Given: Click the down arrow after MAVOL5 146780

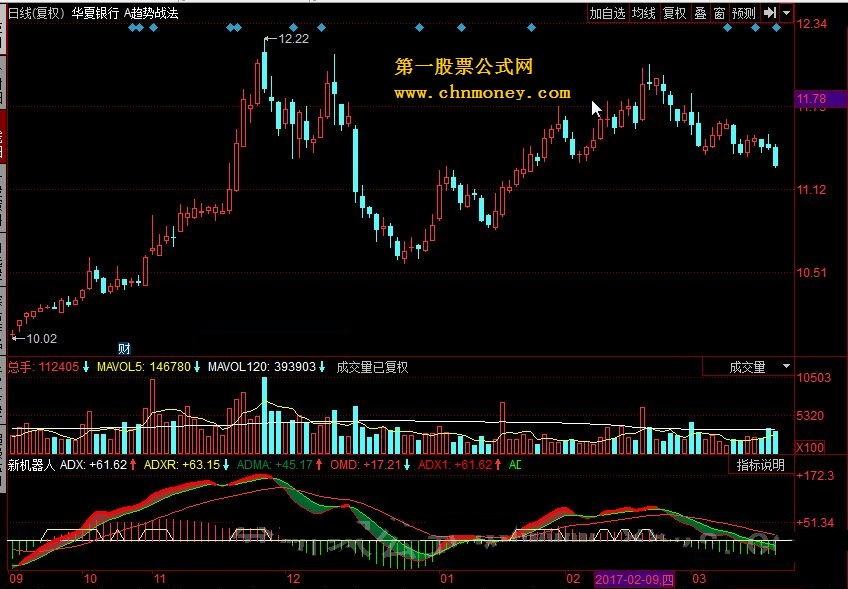Looking at the screenshot, I should pyautogui.click(x=197, y=367).
